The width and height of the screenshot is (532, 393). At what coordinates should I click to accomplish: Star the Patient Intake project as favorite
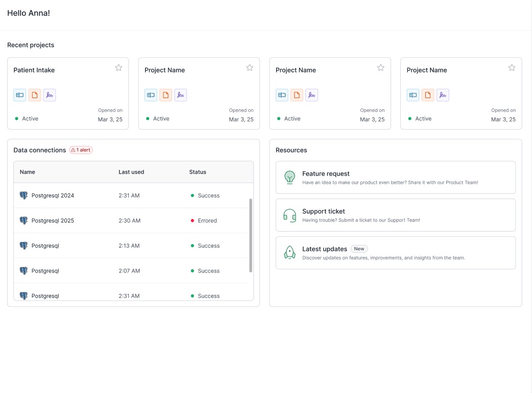click(118, 67)
